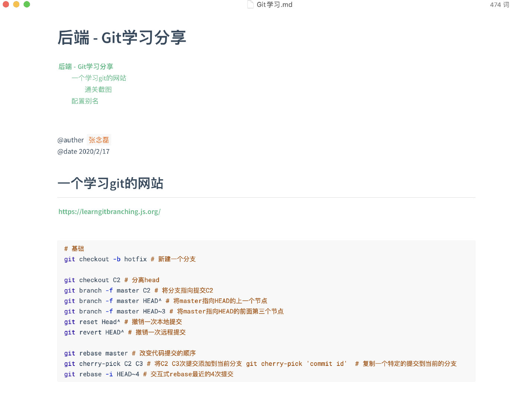Click the yellow minimize traffic light
Viewport: 532px width, 402px height.
16,4
